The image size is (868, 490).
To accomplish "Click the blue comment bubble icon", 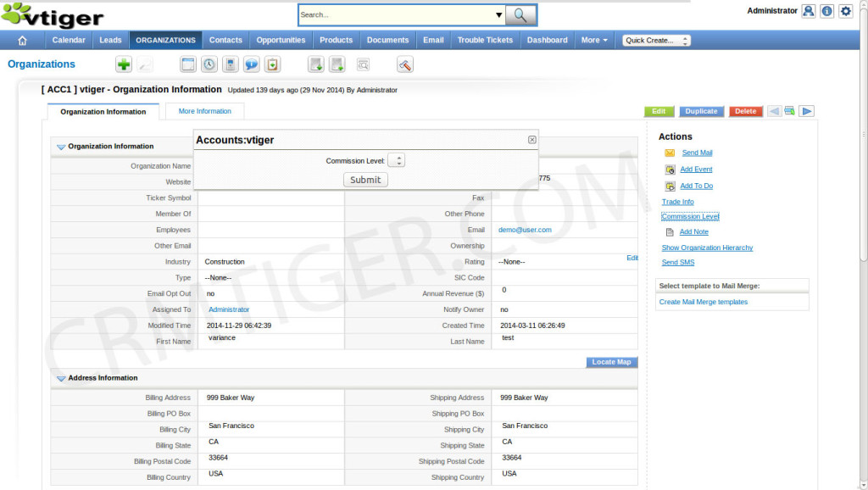I will (x=251, y=64).
